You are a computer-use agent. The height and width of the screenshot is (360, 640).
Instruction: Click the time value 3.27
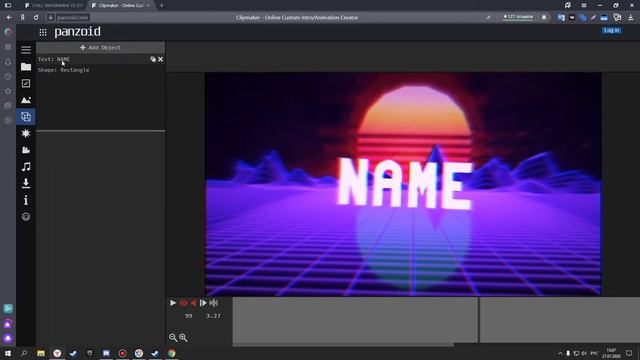tap(213, 316)
